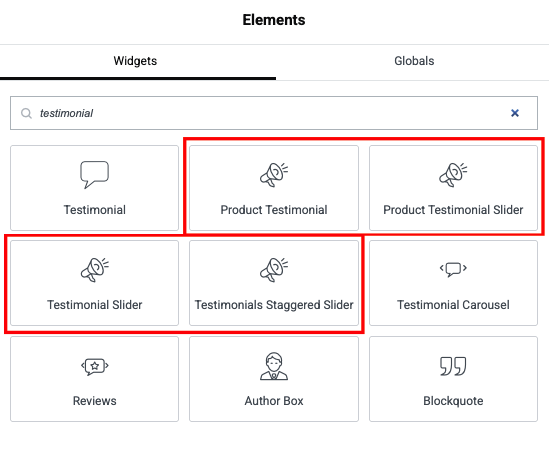Select the Reviews widget label

pos(95,400)
